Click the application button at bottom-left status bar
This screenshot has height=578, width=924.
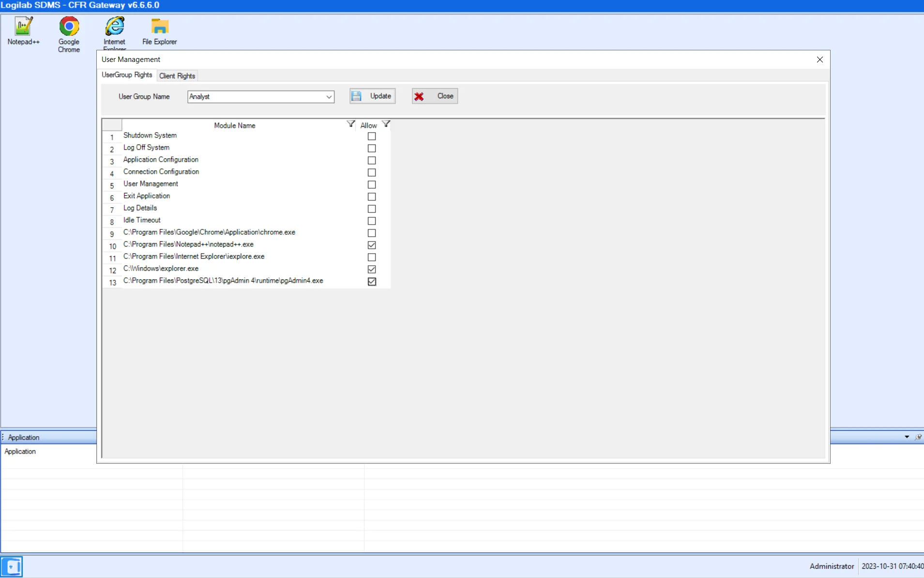tap(12, 566)
